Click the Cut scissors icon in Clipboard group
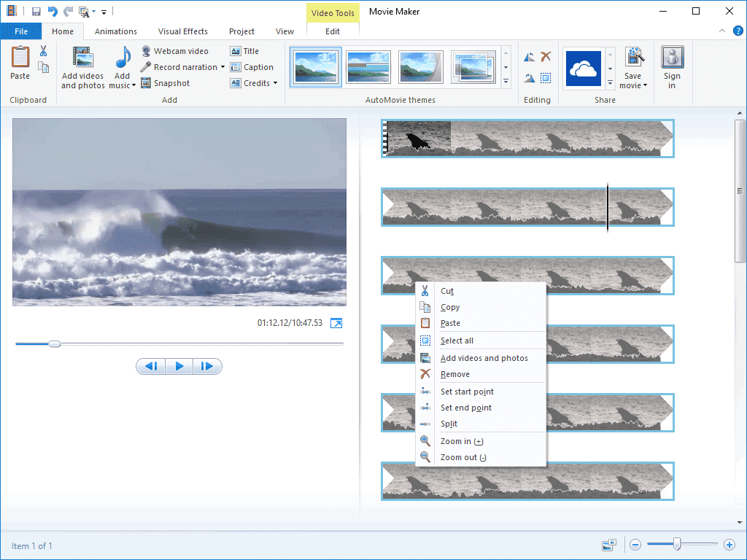 [43, 51]
